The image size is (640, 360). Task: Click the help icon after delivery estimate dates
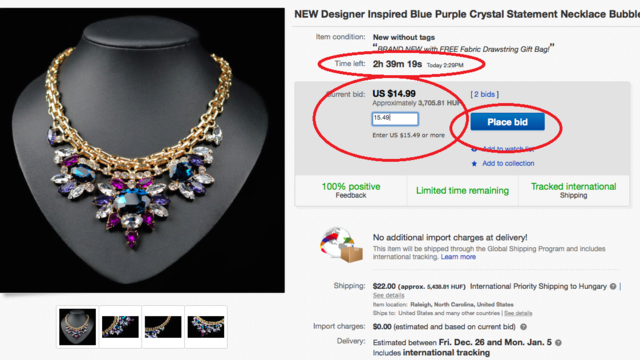pos(558,342)
